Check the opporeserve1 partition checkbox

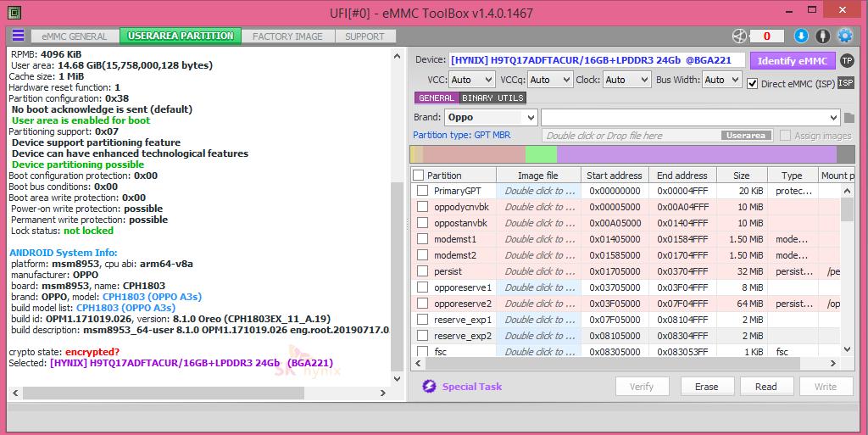coord(422,287)
